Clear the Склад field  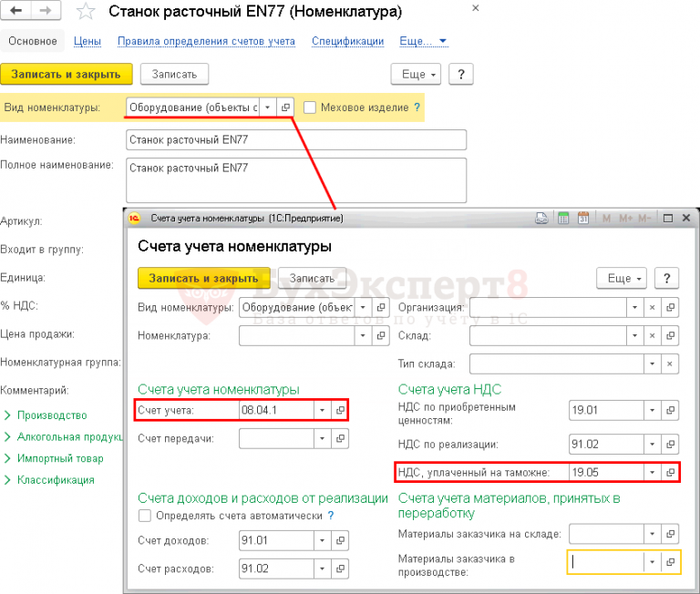click(653, 335)
